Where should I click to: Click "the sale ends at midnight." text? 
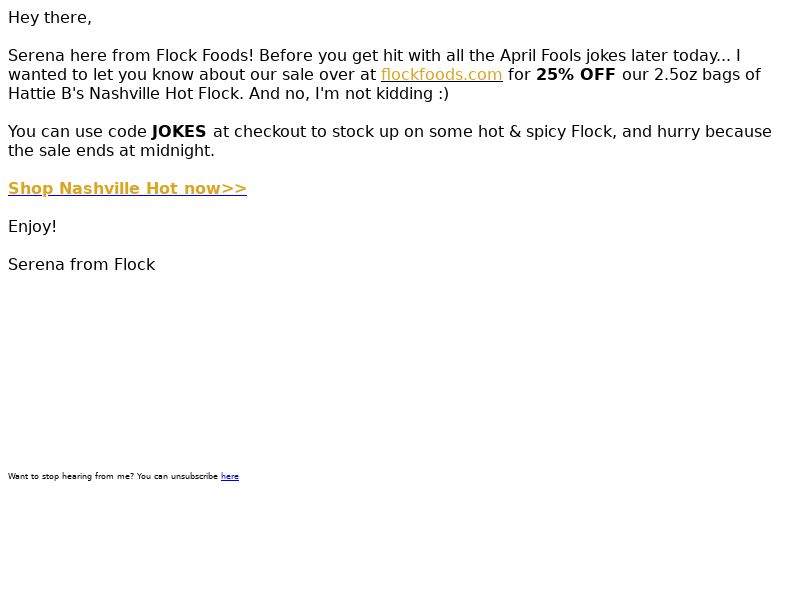pos(111,151)
